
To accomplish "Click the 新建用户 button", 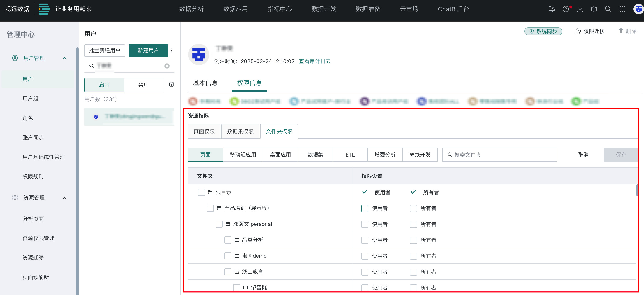I will tap(148, 51).
